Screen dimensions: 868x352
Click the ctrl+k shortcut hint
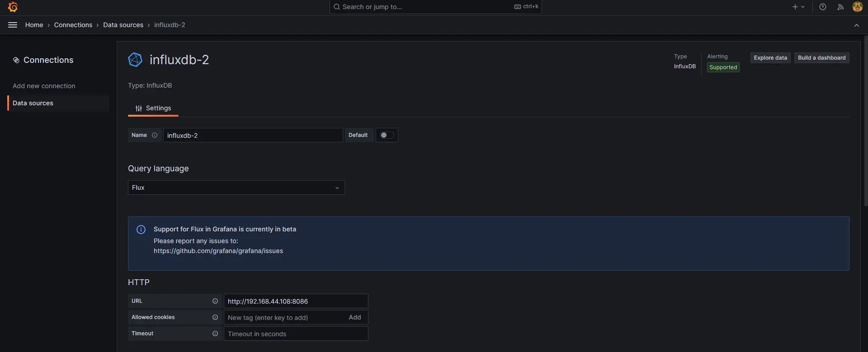click(x=526, y=7)
